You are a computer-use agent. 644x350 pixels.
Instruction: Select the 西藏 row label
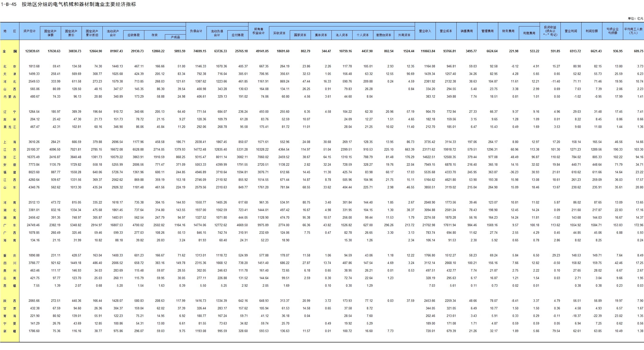[x=10, y=285]
